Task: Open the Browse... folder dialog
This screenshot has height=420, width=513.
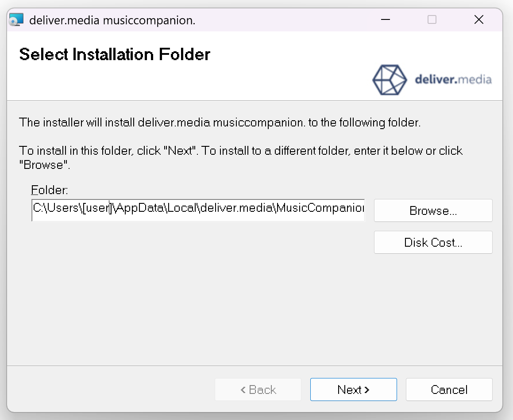Action: pyautogui.click(x=433, y=210)
